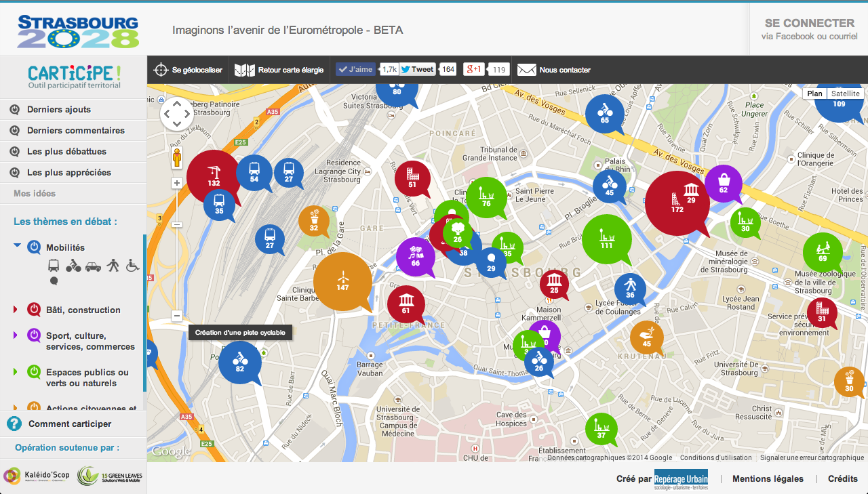Switch map to Satellite view

[845, 94]
